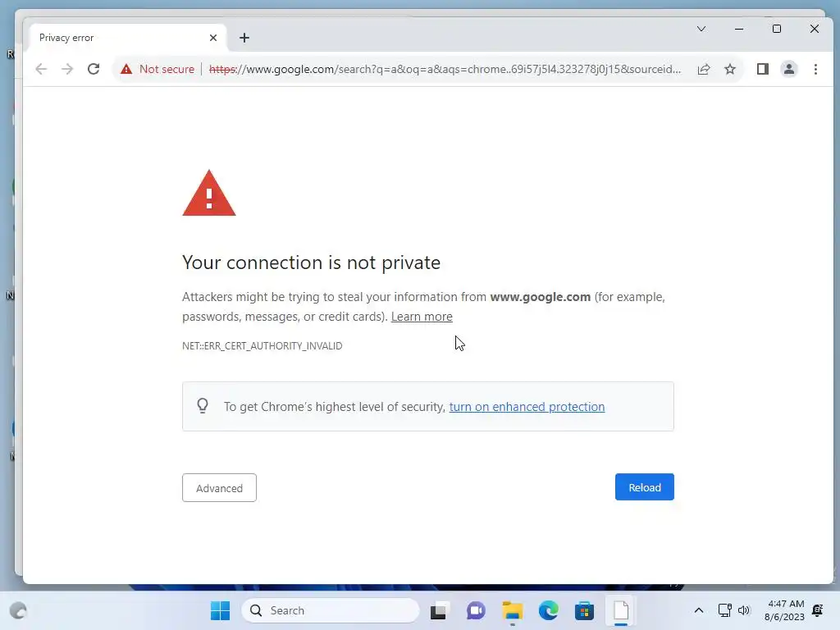The width and height of the screenshot is (840, 630).
Task: Open the notification bell icon in taskbar
Action: [818, 610]
